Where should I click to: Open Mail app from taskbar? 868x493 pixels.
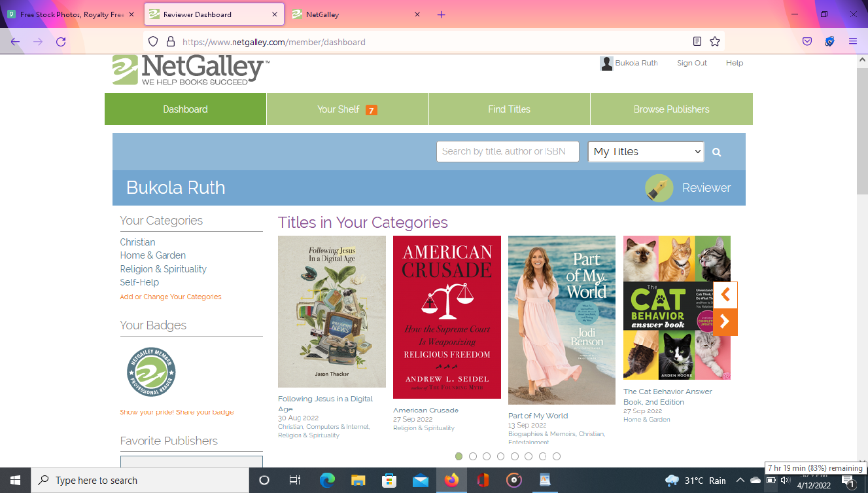(x=420, y=481)
